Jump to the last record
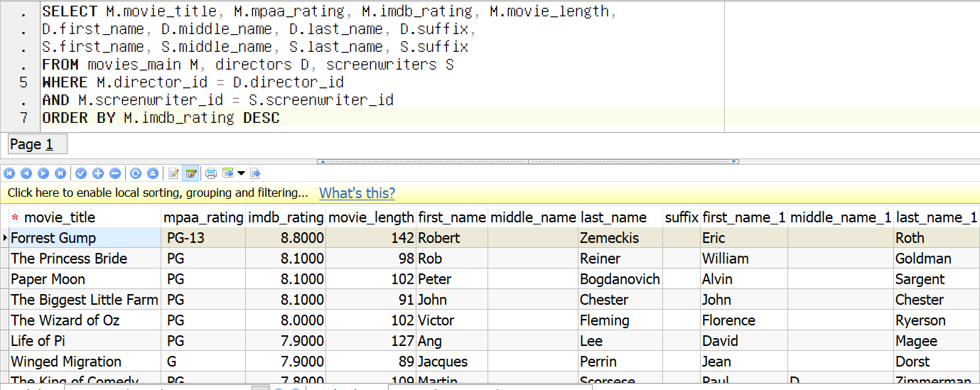 pos(60,173)
